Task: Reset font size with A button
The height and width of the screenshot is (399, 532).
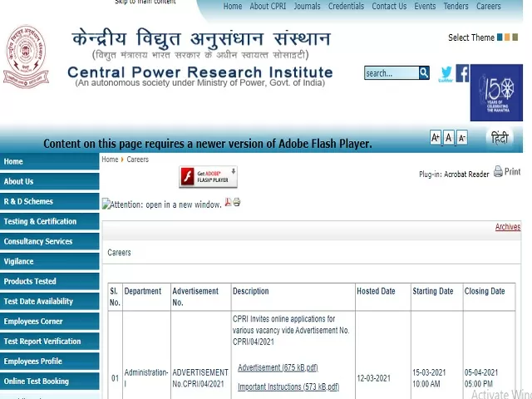Action: point(449,138)
